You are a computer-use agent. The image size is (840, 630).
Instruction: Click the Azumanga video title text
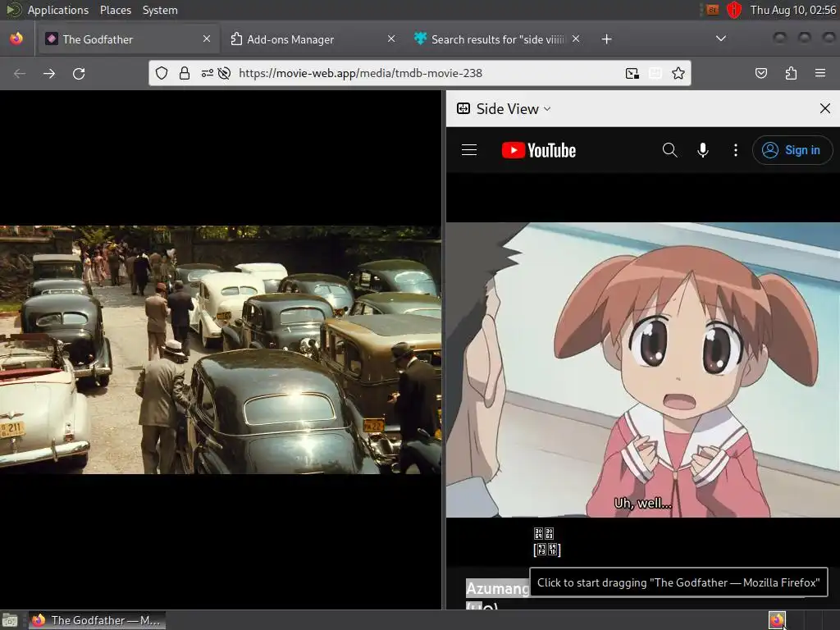(498, 589)
